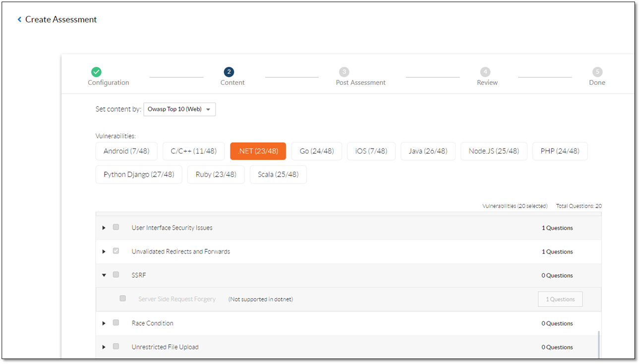Click the Done step label

tap(597, 83)
